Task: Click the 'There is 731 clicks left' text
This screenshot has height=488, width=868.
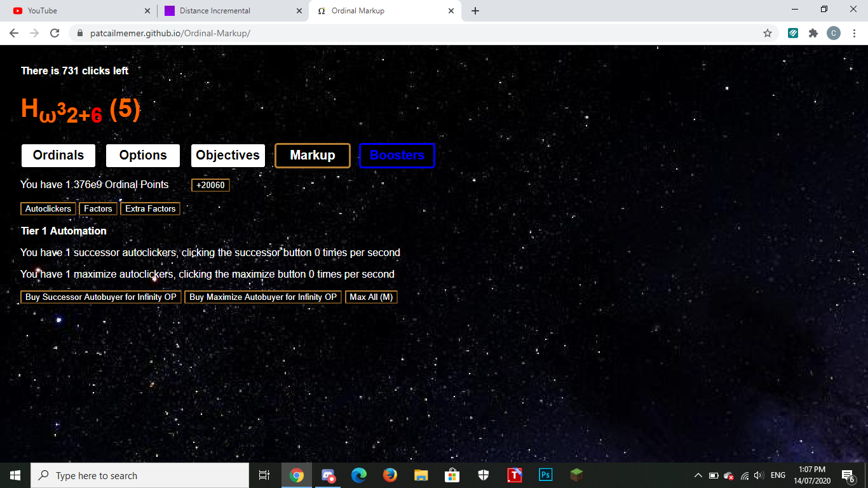Action: click(75, 71)
